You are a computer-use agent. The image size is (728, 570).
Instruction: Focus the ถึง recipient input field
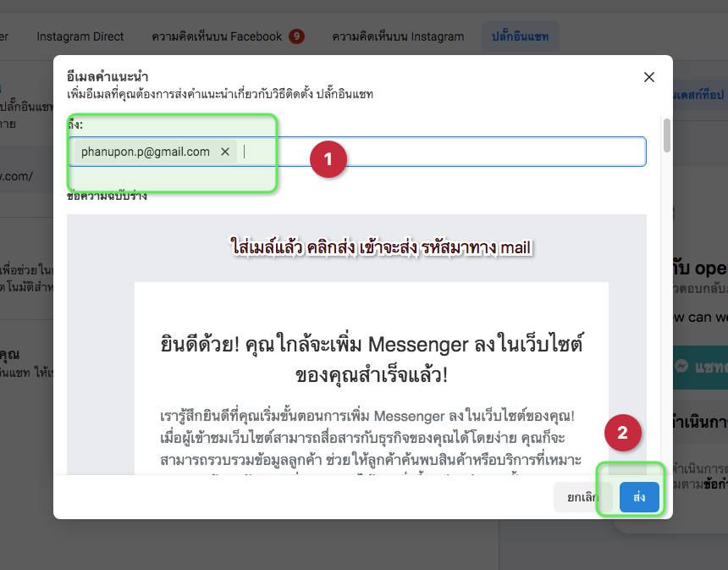point(440,152)
